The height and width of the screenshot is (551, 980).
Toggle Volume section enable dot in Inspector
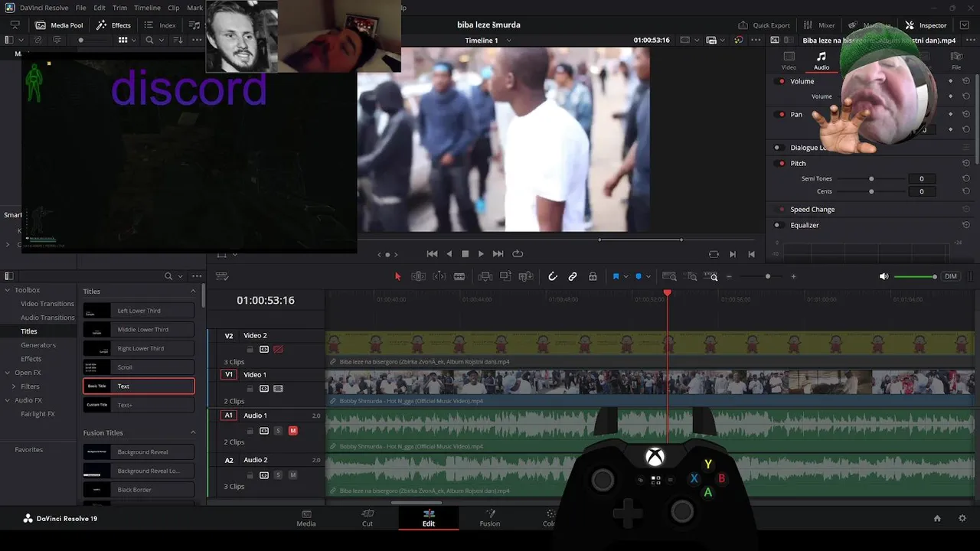pos(781,81)
